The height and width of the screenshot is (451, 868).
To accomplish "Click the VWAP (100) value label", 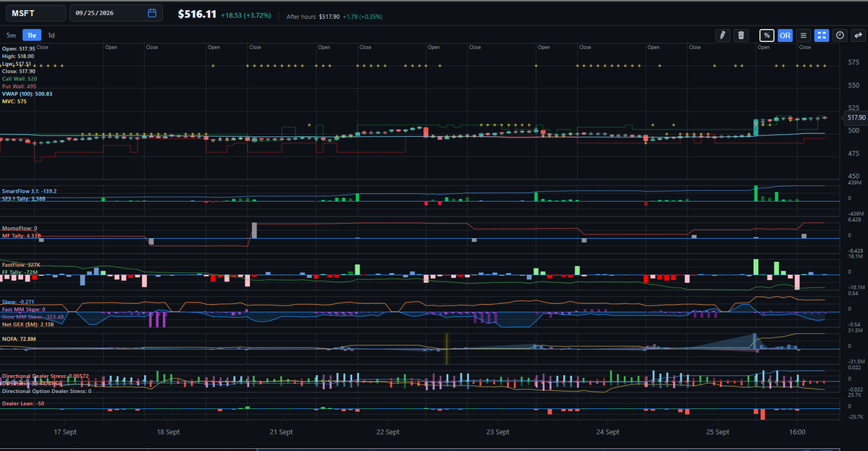I will tap(27, 93).
